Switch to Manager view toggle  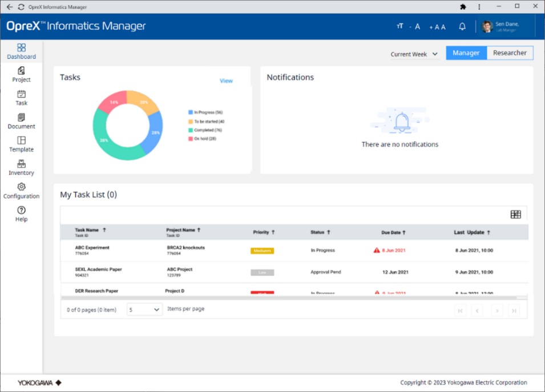point(466,53)
